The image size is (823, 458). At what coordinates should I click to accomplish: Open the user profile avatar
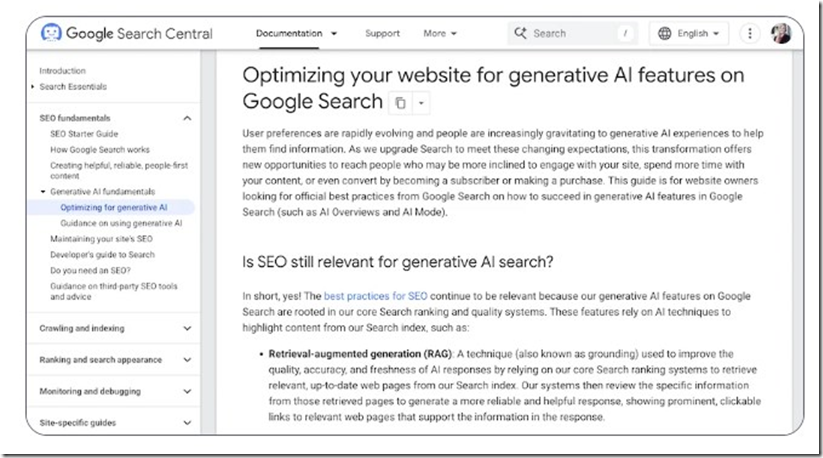781,33
